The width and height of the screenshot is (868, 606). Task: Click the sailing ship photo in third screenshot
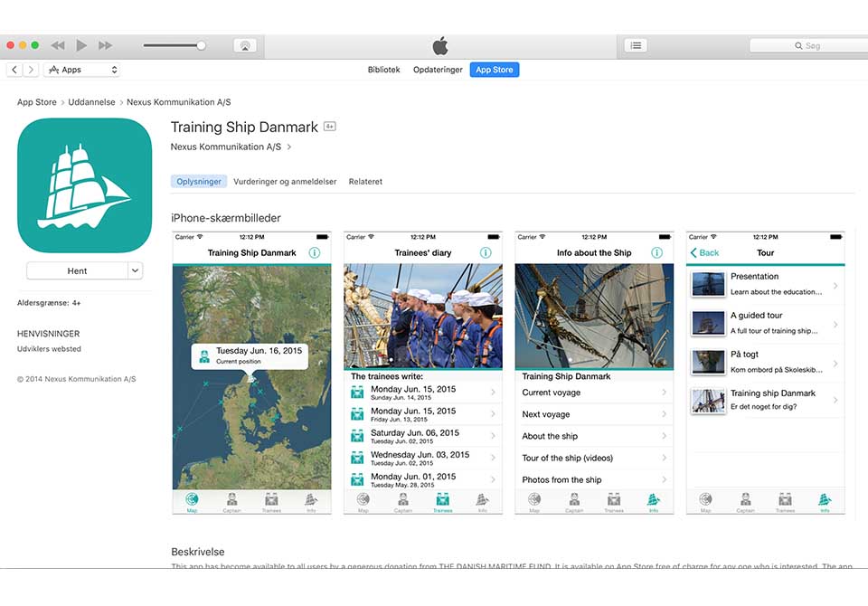click(594, 316)
